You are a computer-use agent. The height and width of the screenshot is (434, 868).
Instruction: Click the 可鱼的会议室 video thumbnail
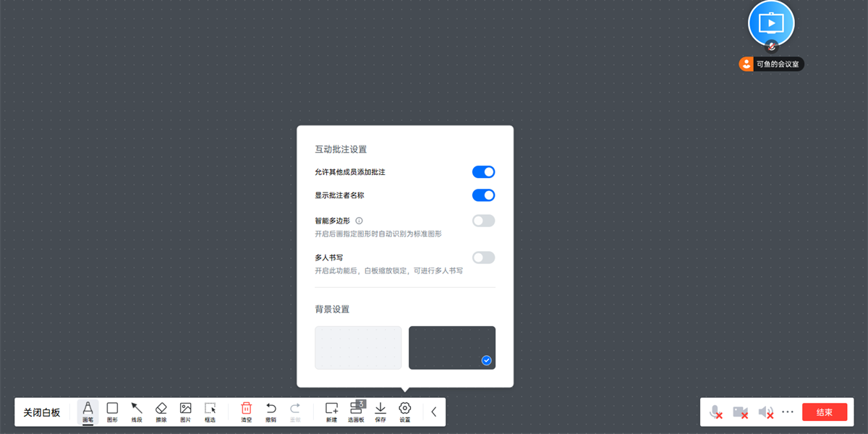coord(771,22)
